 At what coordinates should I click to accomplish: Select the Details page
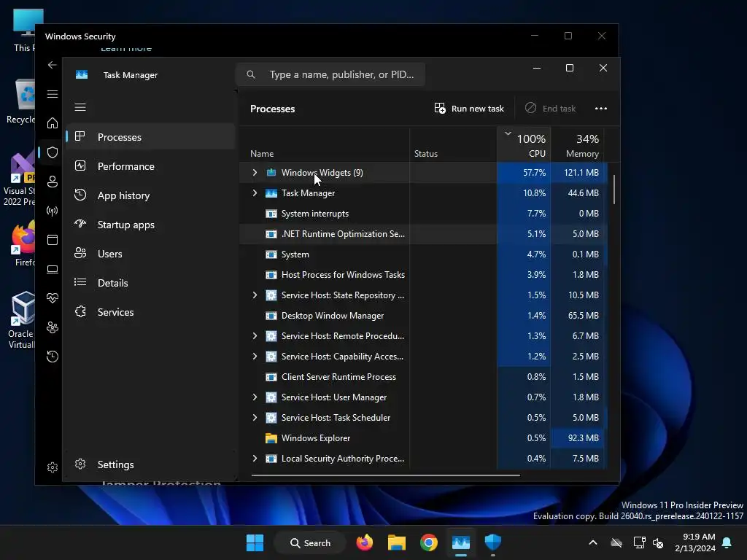150,283
